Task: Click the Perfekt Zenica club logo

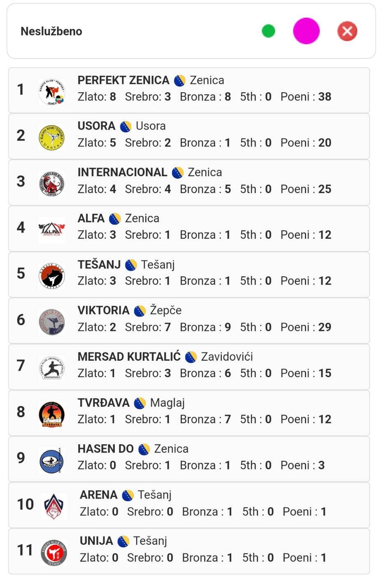Action: click(52, 91)
